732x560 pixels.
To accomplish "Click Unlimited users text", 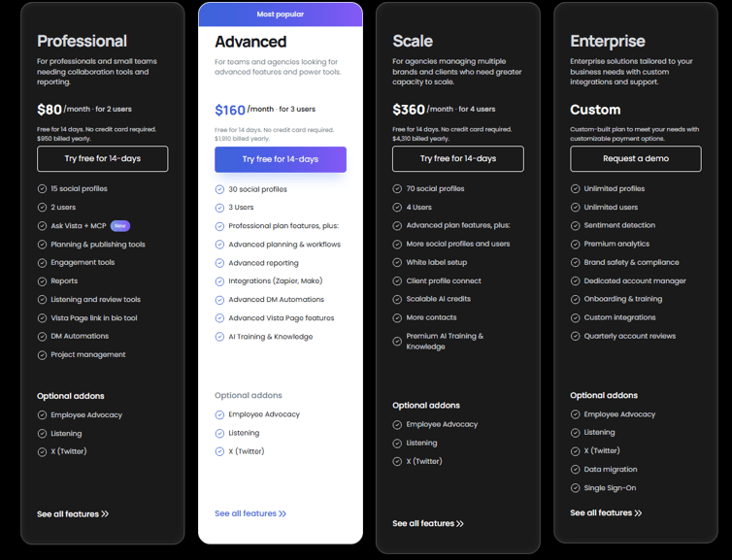I will click(x=611, y=207).
